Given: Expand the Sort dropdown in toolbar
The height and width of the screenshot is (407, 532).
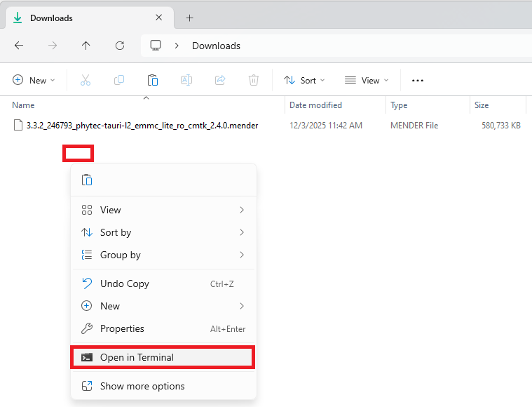Looking at the screenshot, I should 304,81.
